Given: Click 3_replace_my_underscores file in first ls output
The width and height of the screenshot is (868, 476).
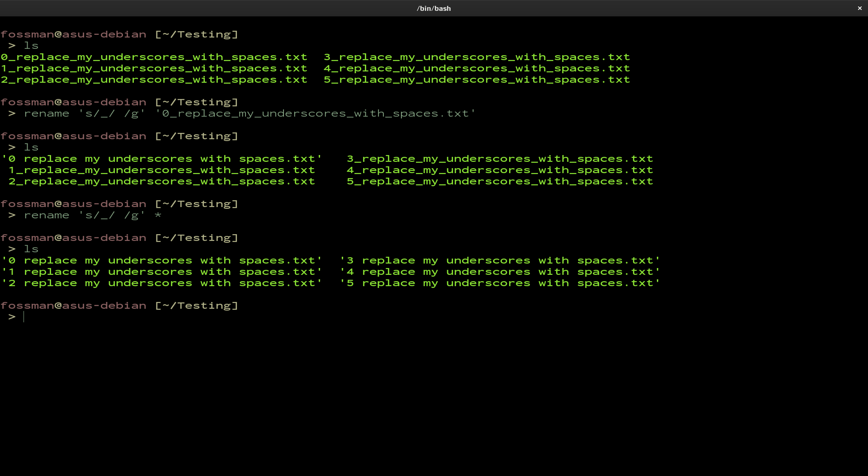Looking at the screenshot, I should (x=476, y=57).
